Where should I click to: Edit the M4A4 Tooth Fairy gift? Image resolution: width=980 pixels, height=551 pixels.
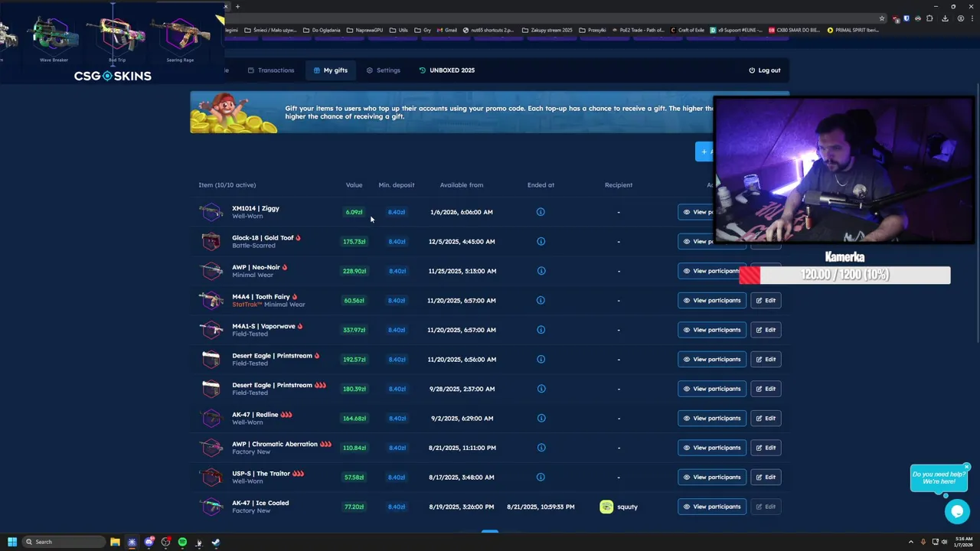[x=766, y=301]
